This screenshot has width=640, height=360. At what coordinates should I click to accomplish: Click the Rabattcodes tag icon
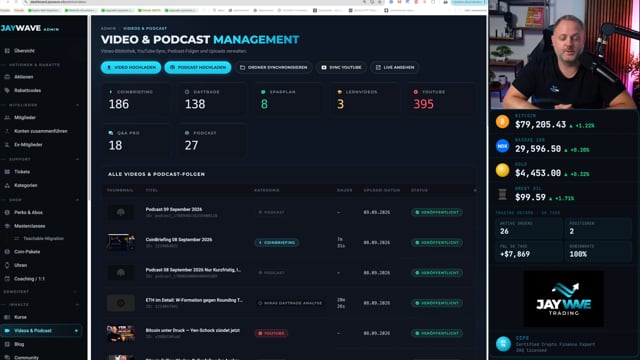(7, 90)
